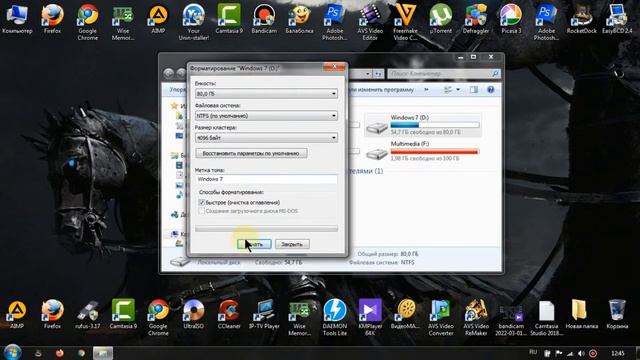Open the Компьютер desktop icon
Image resolution: width=640 pixels, height=360 pixels.
(x=17, y=19)
